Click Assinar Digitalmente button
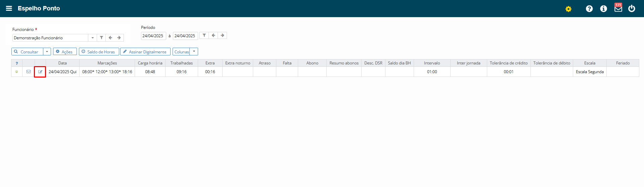This screenshot has height=187, width=644. pyautogui.click(x=145, y=52)
